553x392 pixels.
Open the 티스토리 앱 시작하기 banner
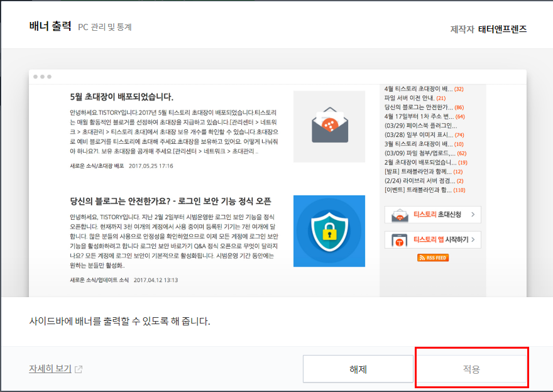pos(433,240)
